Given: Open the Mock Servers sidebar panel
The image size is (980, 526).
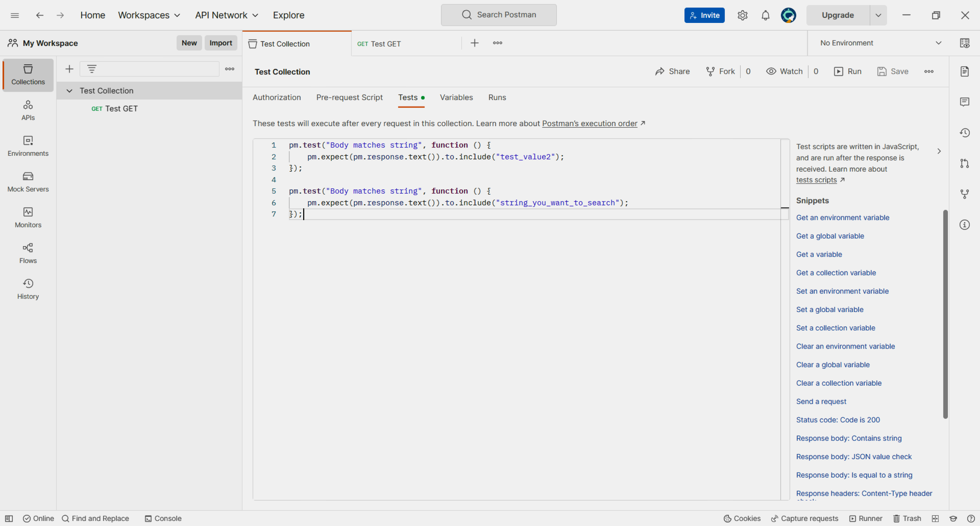Looking at the screenshot, I should click(28, 181).
